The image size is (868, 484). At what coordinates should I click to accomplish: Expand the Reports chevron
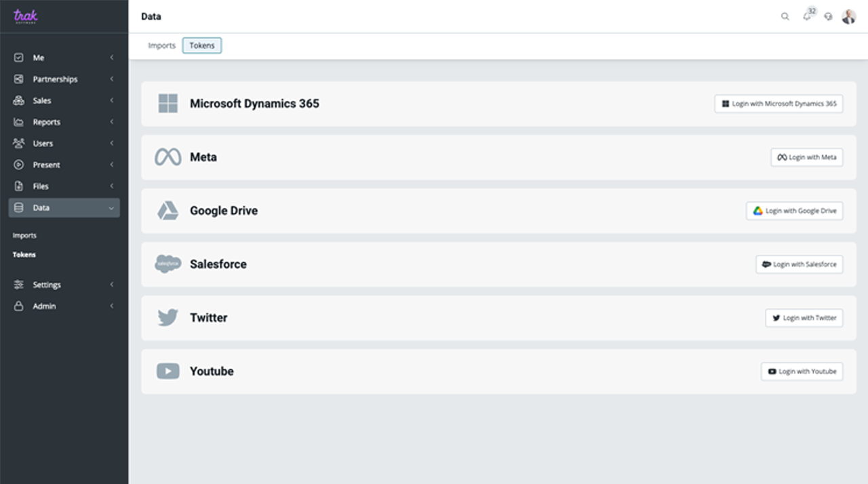point(112,122)
